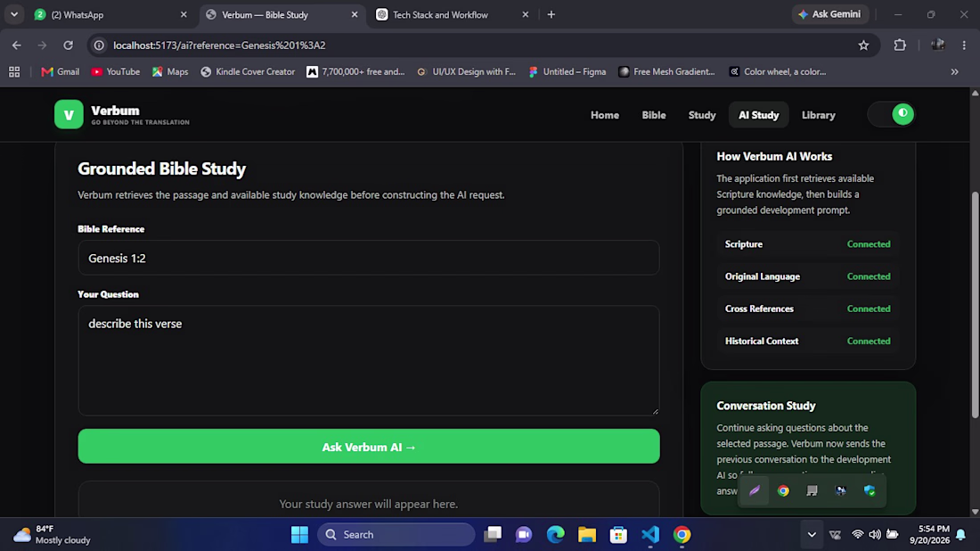Go to the Home page link
Image resolution: width=980 pixels, height=551 pixels.
click(x=604, y=115)
